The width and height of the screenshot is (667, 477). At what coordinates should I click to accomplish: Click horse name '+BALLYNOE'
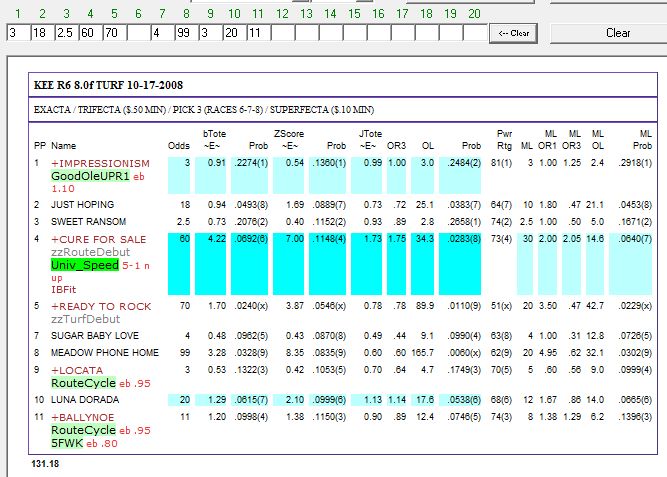click(83, 417)
